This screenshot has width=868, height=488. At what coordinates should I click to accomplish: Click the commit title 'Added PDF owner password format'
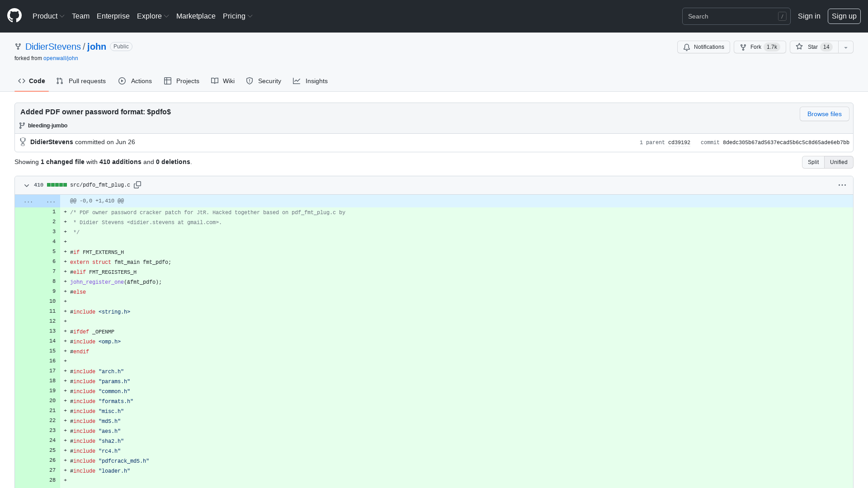coord(95,112)
